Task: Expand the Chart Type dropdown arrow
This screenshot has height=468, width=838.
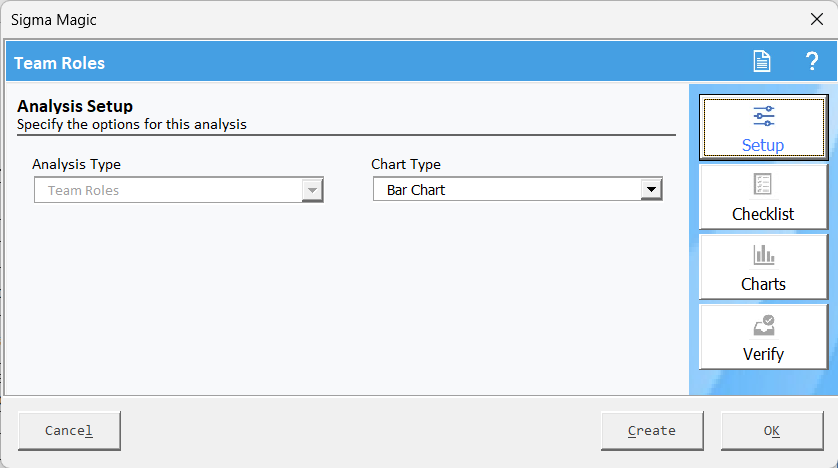Action: pos(651,189)
